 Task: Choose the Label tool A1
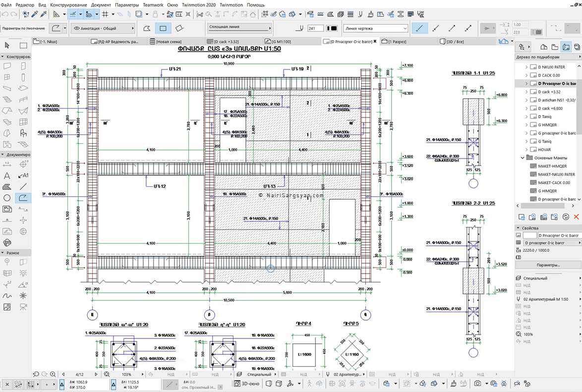click(x=23, y=175)
